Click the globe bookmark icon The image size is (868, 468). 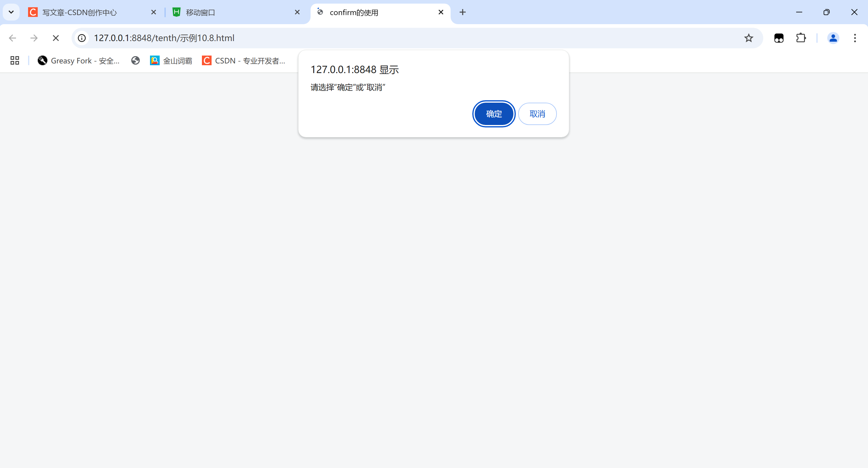click(x=136, y=61)
